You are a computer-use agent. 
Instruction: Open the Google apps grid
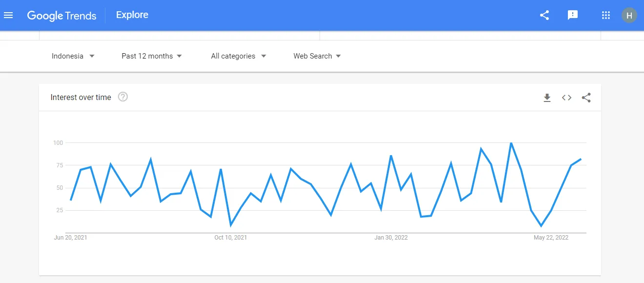[605, 15]
